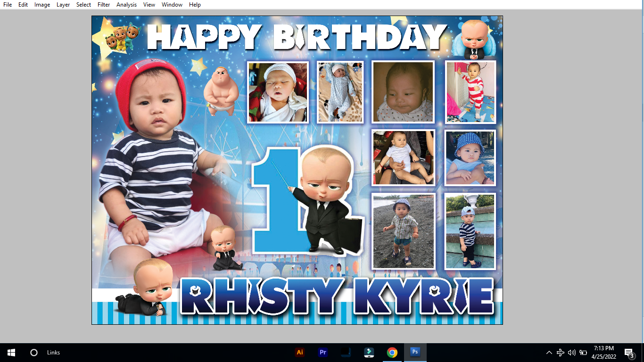Switch to Google Chrome on the taskbar

[x=392, y=353]
